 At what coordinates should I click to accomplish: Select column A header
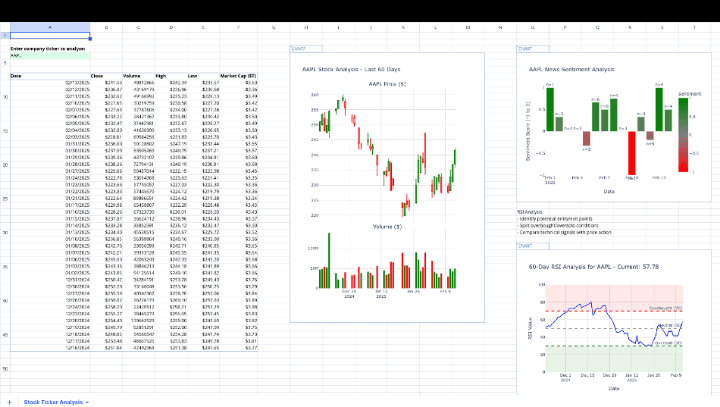pos(50,28)
